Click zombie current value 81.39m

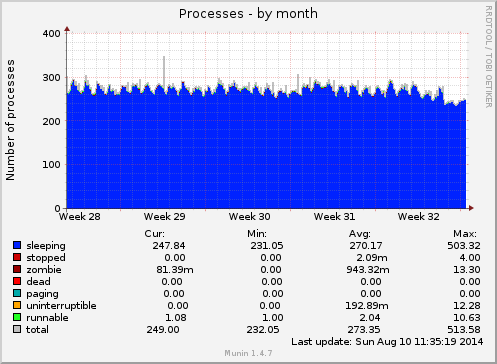click(175, 270)
